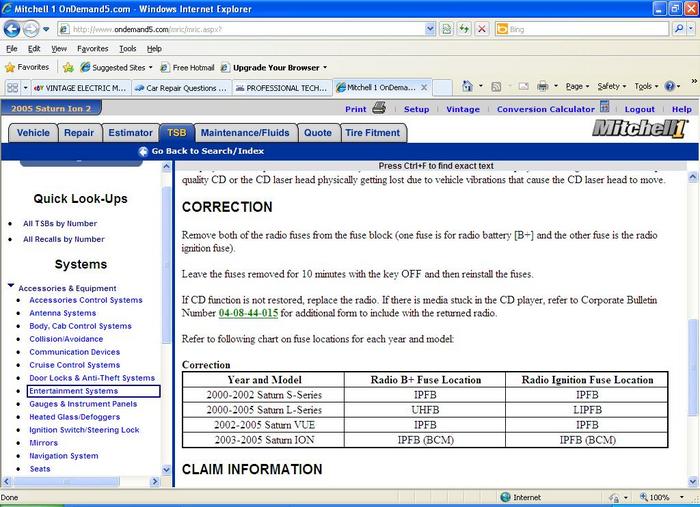Click the Add to Favorites Bar icon
The width and height of the screenshot is (700, 507).
[68, 67]
